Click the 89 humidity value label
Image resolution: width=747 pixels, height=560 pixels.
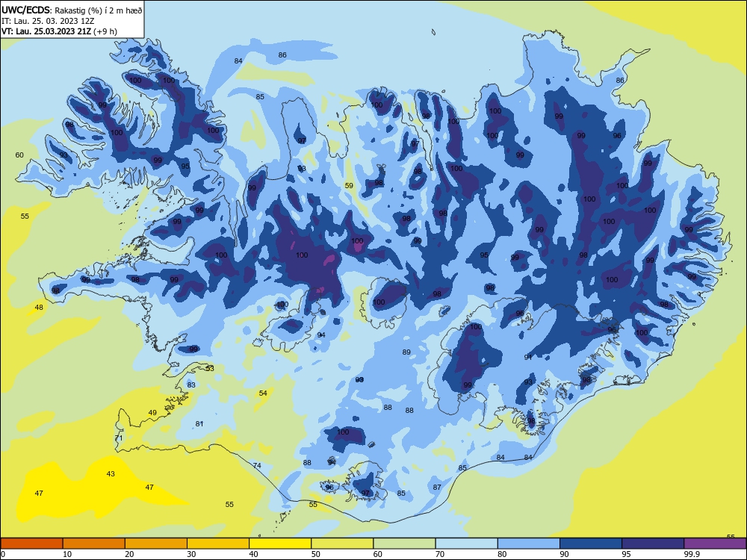406,352
